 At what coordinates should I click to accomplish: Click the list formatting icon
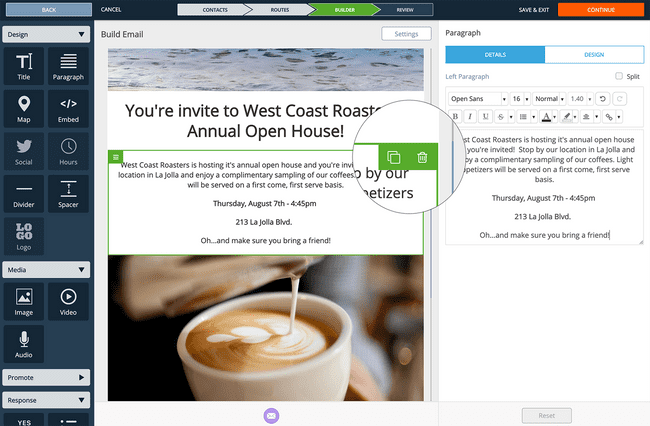pos(523,117)
